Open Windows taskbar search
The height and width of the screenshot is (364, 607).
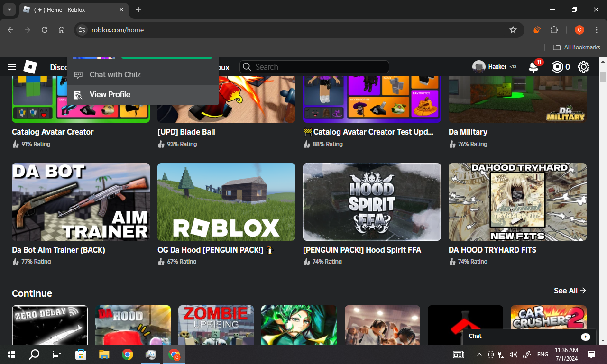coord(34,354)
